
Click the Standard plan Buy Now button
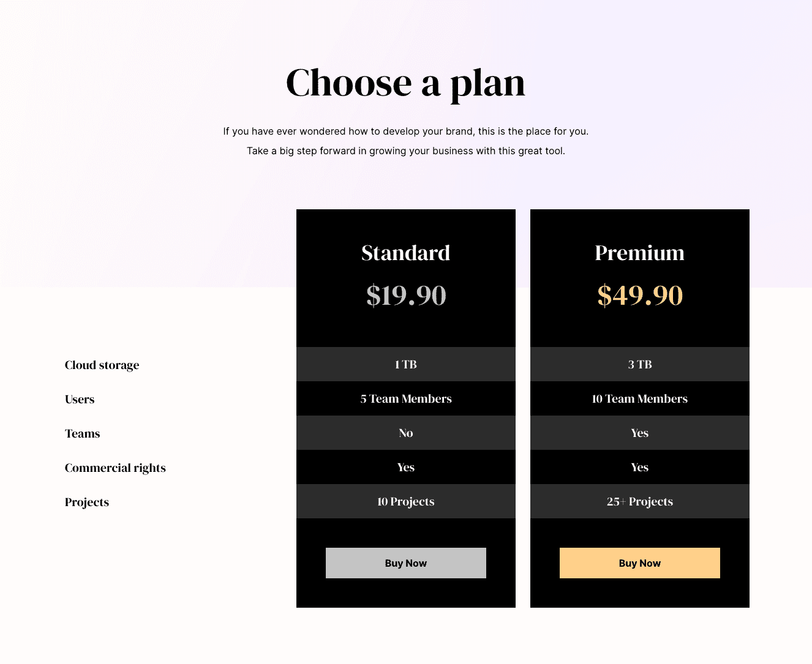[405, 563]
